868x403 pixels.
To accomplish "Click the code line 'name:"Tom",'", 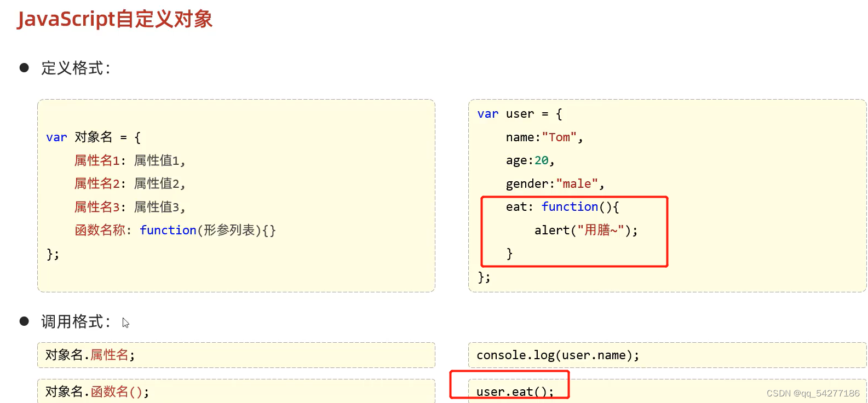I will click(544, 137).
